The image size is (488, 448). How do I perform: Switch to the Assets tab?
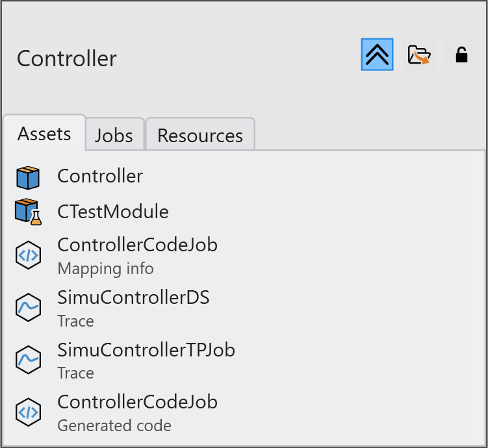point(44,134)
